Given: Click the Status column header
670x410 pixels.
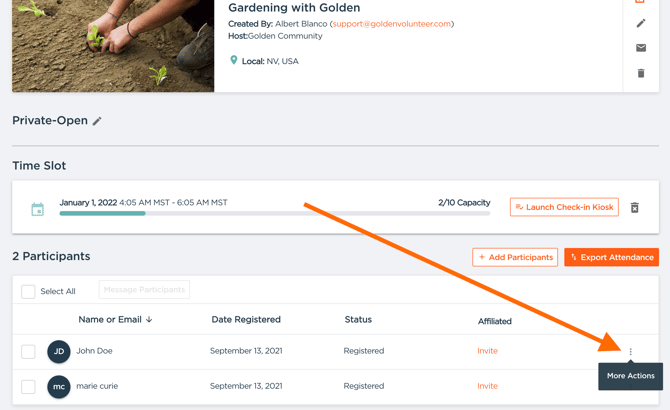Looking at the screenshot, I should coord(358,320).
